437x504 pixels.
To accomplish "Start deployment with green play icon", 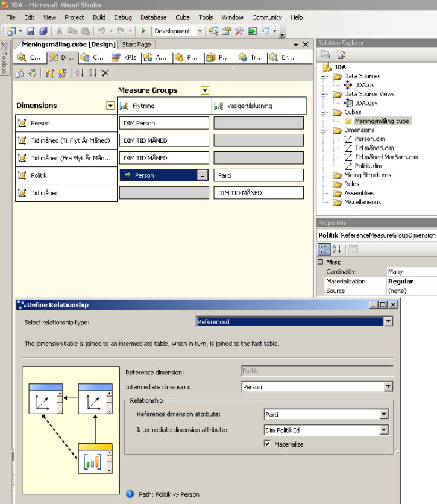I will (143, 31).
